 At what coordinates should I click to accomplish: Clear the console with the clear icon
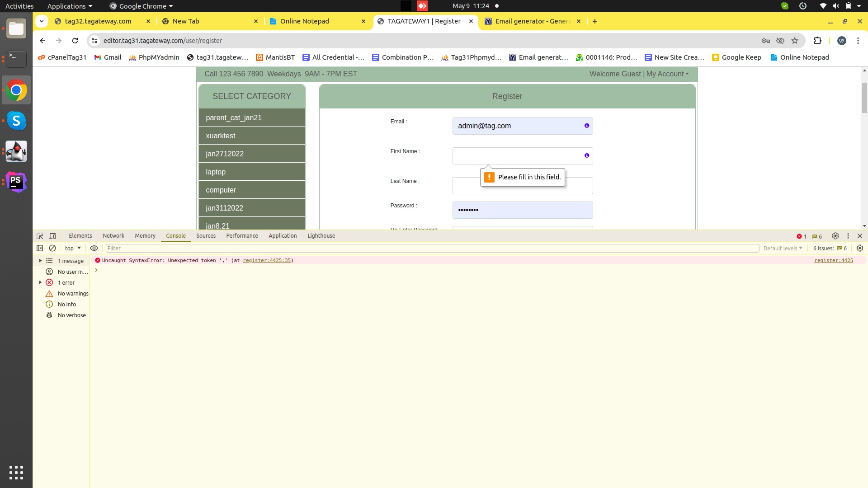(52, 248)
